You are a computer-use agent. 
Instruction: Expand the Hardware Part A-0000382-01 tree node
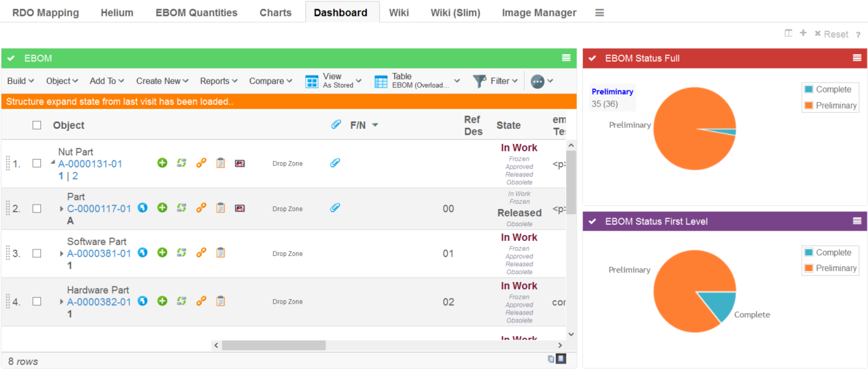point(62,302)
